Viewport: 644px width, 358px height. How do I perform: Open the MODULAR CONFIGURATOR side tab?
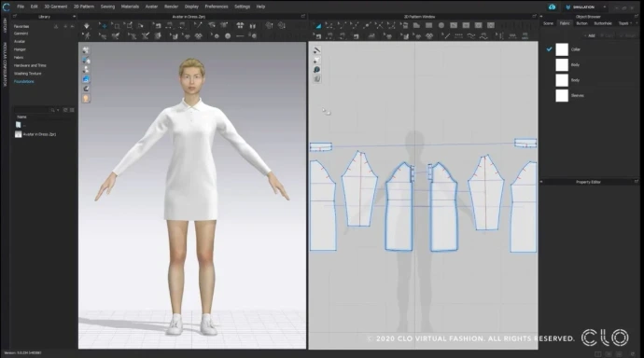tap(5, 64)
